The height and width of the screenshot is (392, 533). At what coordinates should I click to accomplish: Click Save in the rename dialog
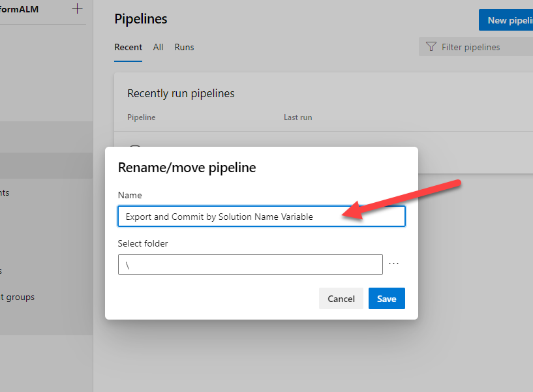tap(386, 299)
